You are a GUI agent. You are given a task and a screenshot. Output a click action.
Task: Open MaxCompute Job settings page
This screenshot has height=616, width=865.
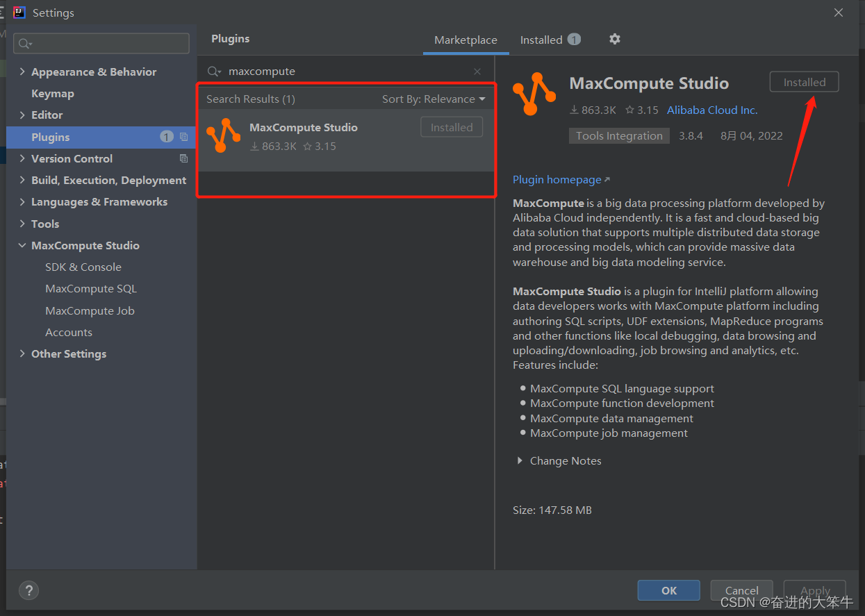point(90,310)
